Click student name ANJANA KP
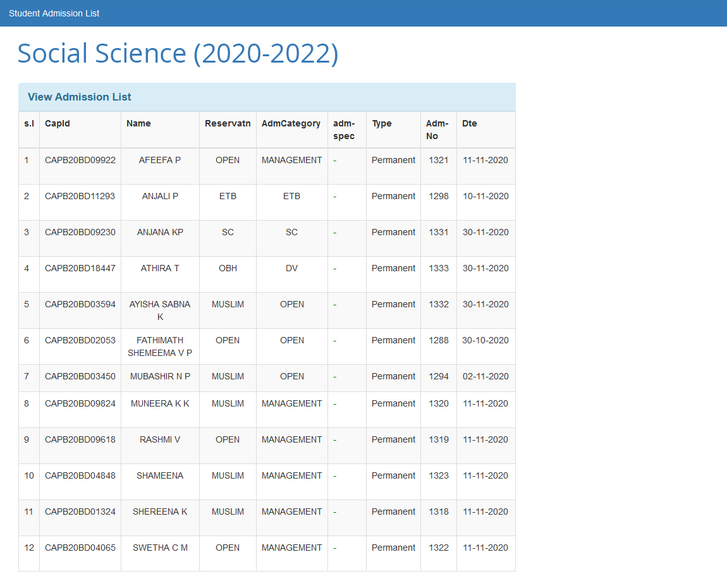The image size is (727, 588). click(160, 232)
